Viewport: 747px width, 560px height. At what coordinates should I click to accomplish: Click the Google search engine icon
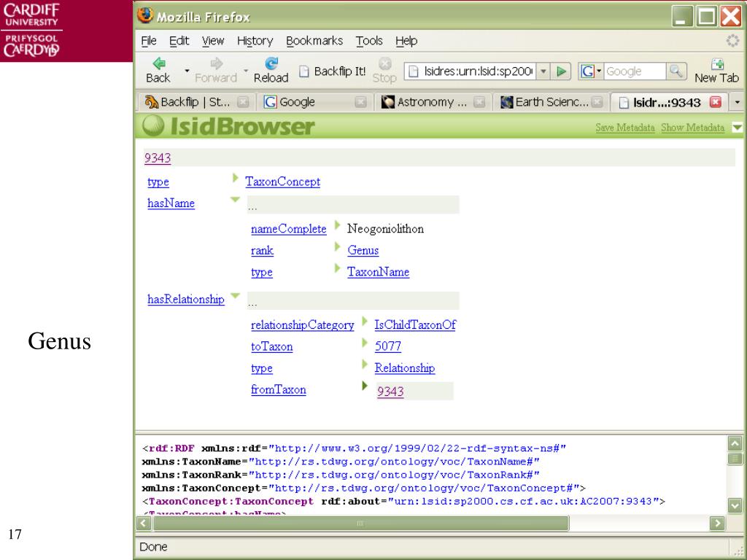click(x=587, y=71)
